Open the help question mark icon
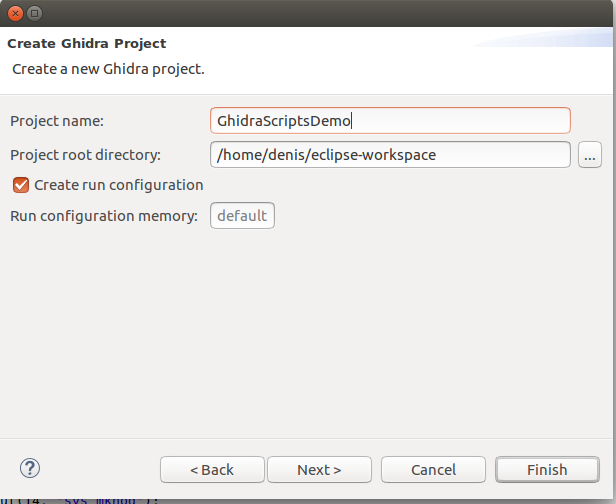 [x=30, y=468]
